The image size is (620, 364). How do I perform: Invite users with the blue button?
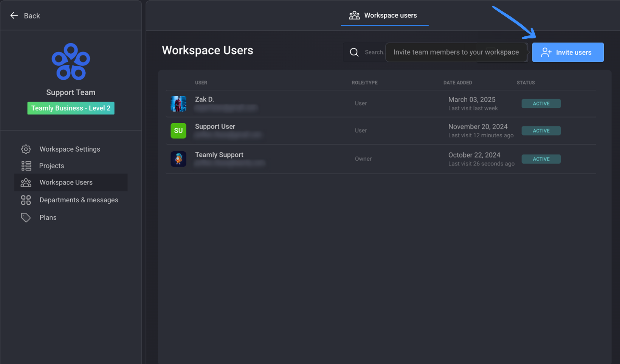tap(568, 52)
